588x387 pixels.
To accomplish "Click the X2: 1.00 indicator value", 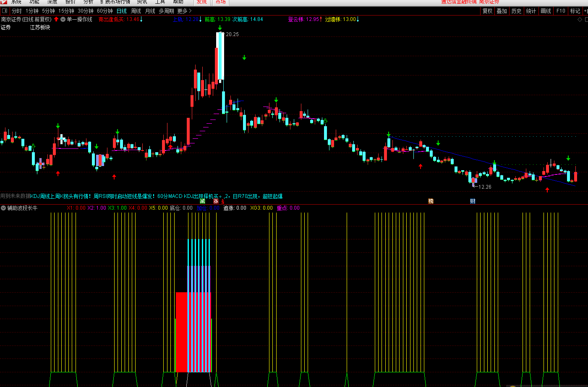I will pos(97,208).
